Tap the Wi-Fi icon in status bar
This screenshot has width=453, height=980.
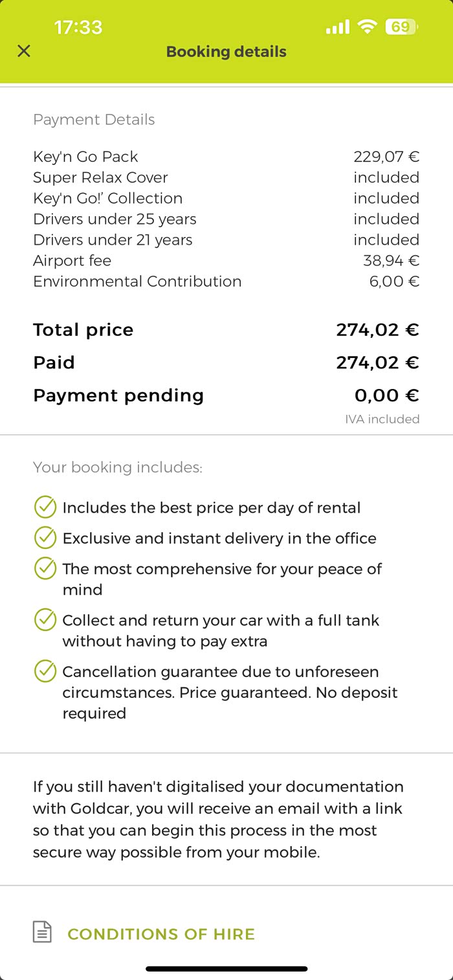coord(367,27)
